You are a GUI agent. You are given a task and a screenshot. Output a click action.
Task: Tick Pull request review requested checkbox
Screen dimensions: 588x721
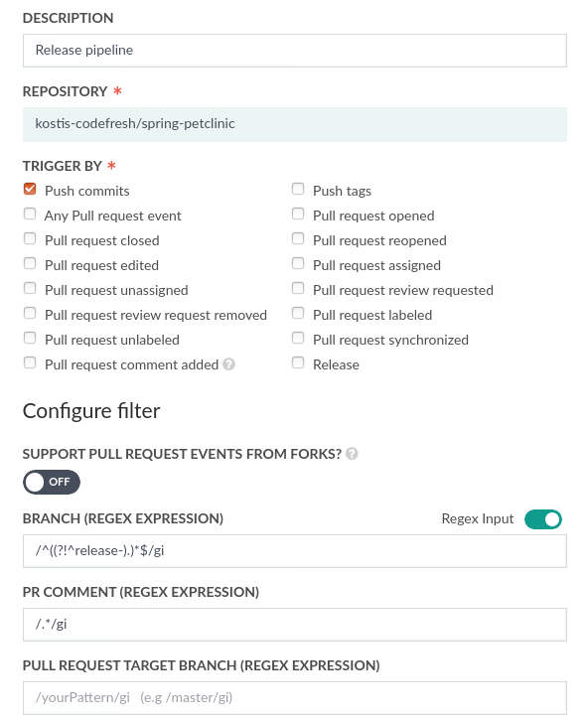[298, 288]
